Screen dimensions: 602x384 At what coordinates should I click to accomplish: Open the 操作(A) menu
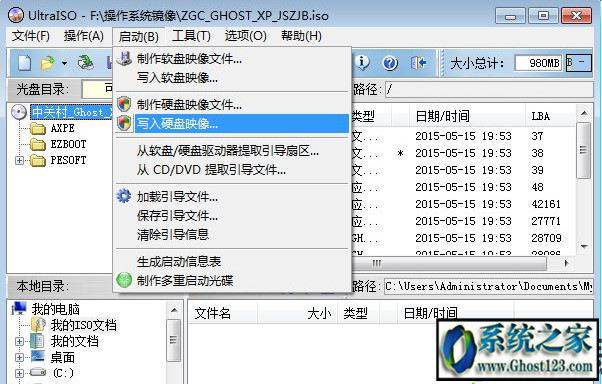[84, 36]
